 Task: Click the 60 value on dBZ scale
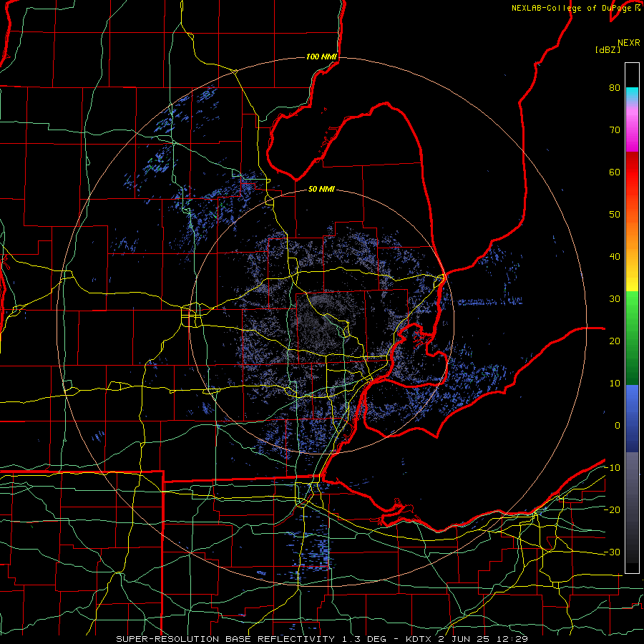[615, 172]
